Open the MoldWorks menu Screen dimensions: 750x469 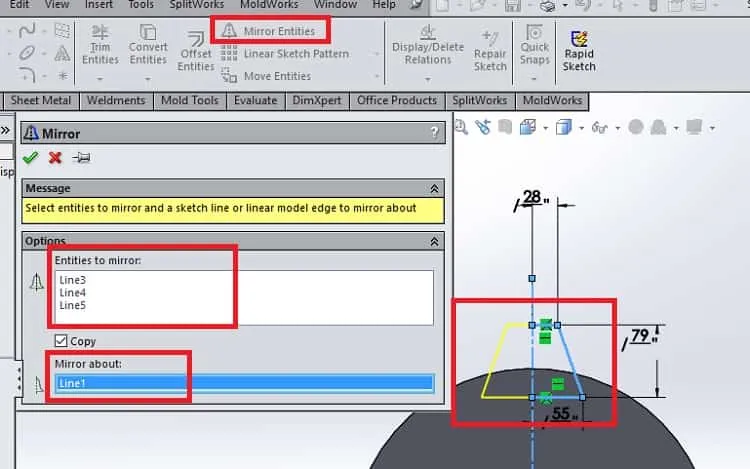click(269, 5)
